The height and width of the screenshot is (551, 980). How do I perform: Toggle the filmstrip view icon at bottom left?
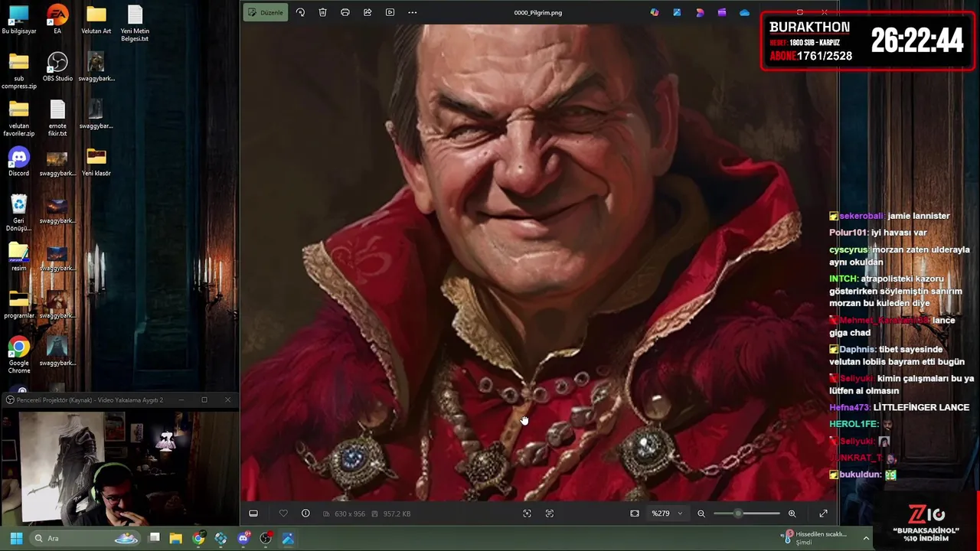(253, 514)
